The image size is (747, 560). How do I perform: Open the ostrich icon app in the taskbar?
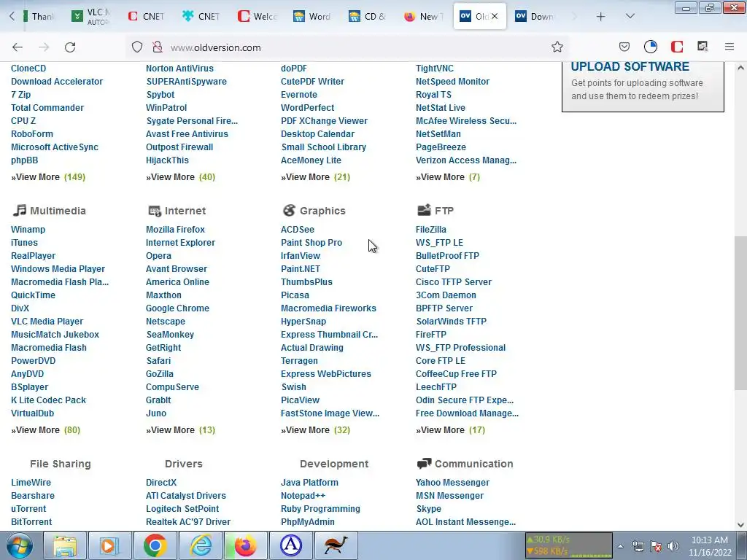(x=336, y=545)
